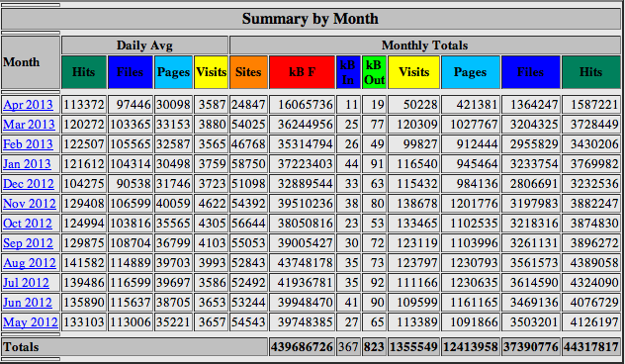Click the red kB F header cell
This screenshot has height=364, width=625.
click(x=303, y=72)
